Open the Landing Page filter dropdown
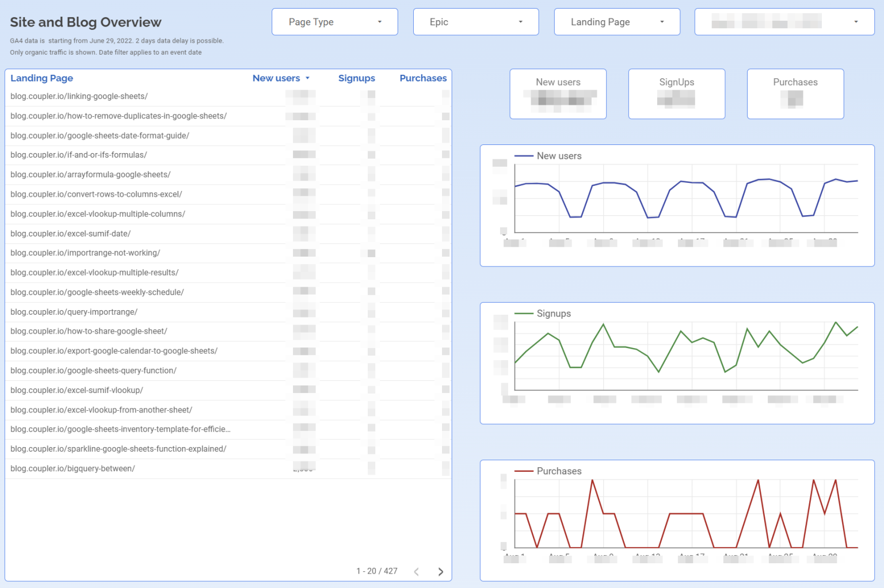Viewport: 884px width, 588px height. [x=617, y=22]
